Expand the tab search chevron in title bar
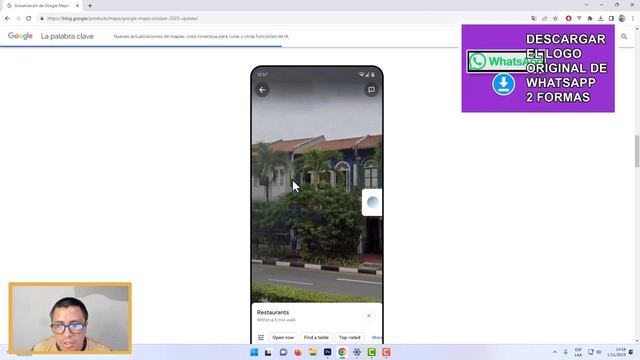The width and height of the screenshot is (640, 360). pos(586,5)
